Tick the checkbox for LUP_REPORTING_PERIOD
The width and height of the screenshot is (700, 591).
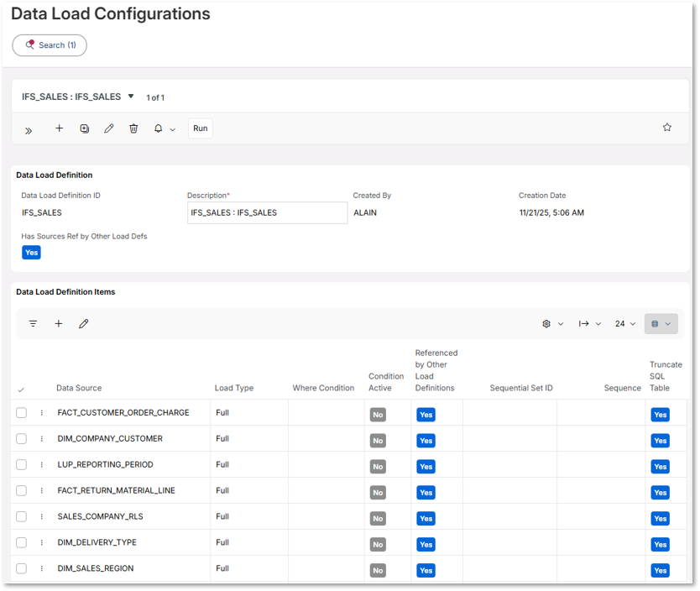[22, 465]
